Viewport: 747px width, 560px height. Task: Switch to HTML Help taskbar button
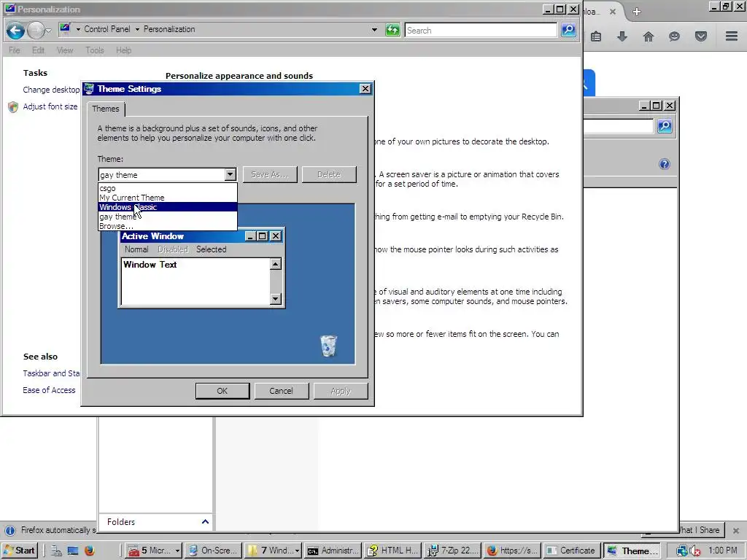[x=393, y=551]
